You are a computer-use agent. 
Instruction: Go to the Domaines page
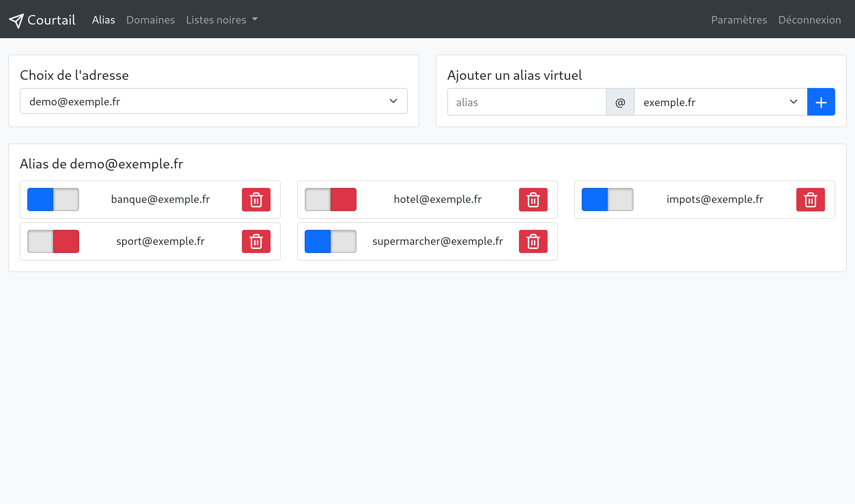[150, 20]
